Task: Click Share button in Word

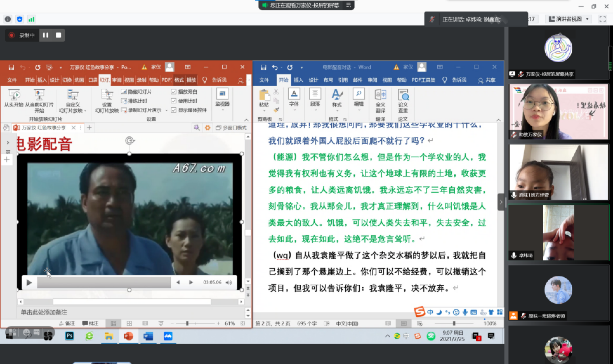Action: (x=487, y=80)
